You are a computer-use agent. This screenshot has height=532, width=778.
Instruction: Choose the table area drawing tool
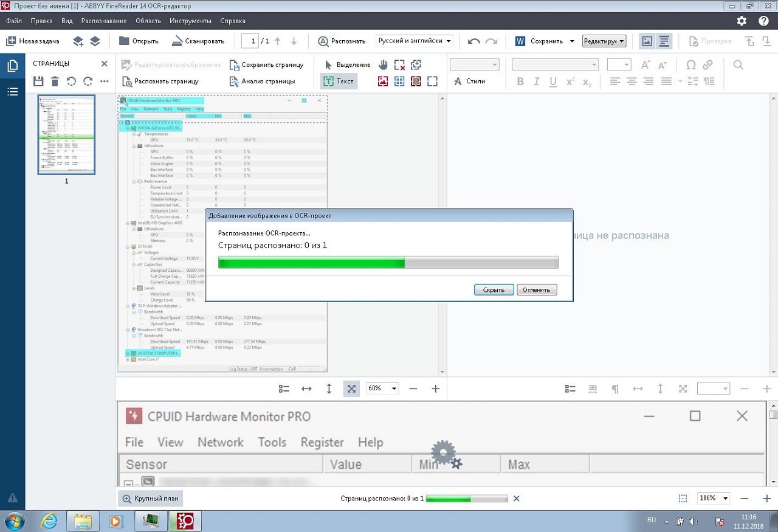pyautogui.click(x=399, y=81)
